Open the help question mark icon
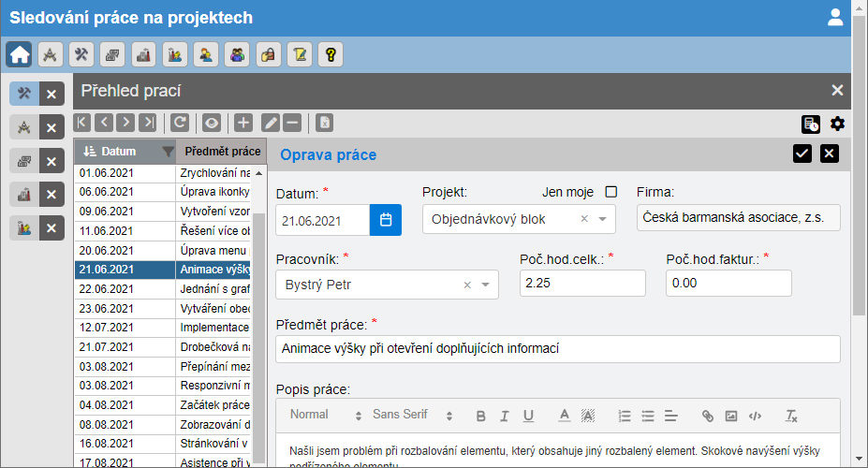 coord(331,54)
